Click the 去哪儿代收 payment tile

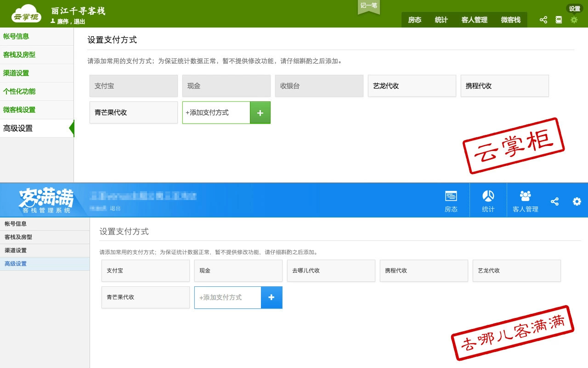pyautogui.click(x=331, y=271)
